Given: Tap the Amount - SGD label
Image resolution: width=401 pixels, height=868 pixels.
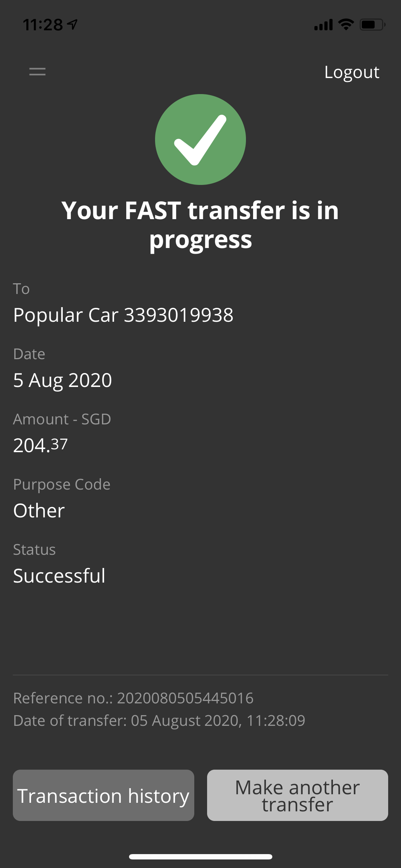Looking at the screenshot, I should (62, 419).
